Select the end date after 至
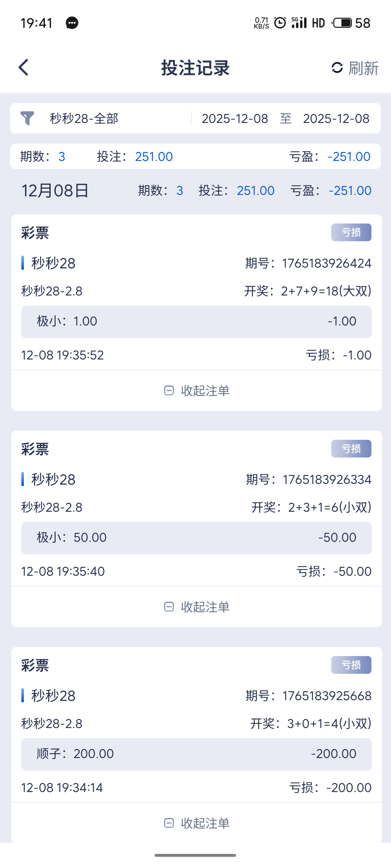Image resolution: width=391 pixels, height=868 pixels. click(x=336, y=119)
